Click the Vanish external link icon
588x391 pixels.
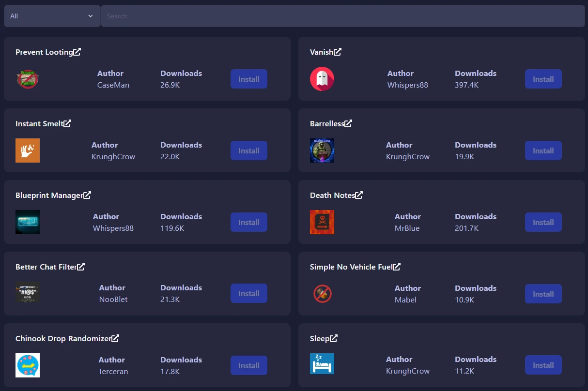(338, 52)
